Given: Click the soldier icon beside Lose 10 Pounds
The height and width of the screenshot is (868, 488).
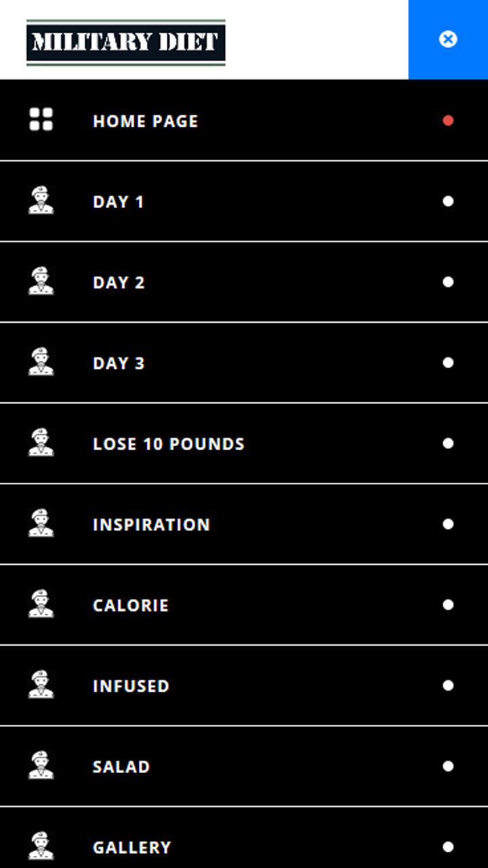Looking at the screenshot, I should click(41, 443).
